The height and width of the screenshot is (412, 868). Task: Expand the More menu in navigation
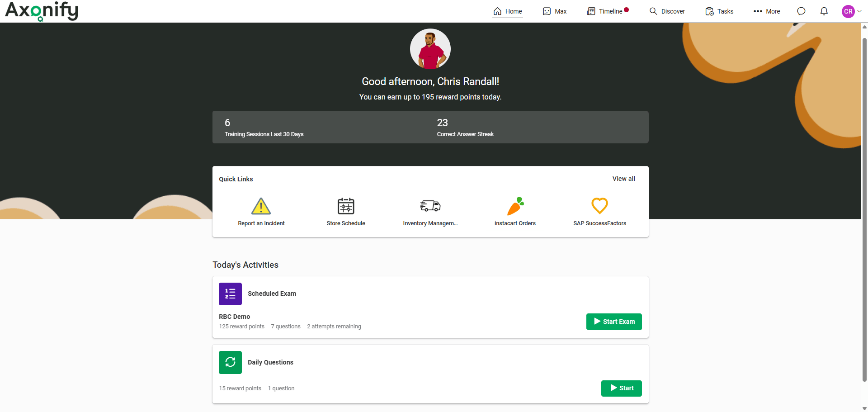(x=767, y=11)
